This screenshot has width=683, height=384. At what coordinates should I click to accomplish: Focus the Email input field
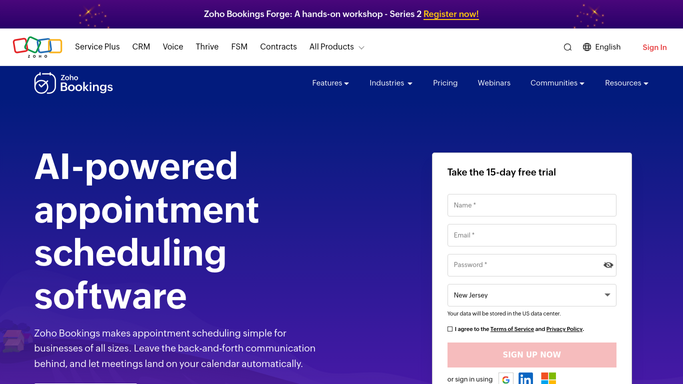[x=531, y=236]
